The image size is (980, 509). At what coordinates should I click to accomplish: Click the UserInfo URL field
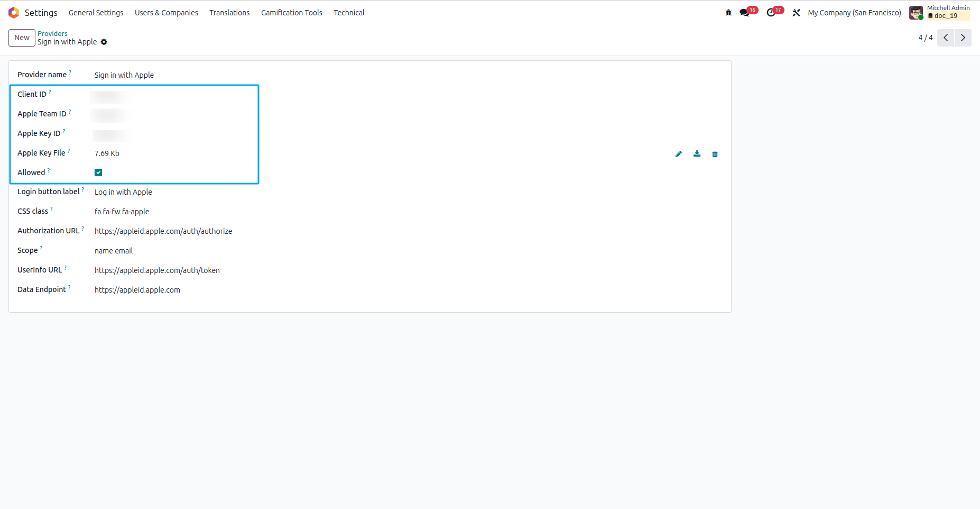pyautogui.click(x=157, y=270)
